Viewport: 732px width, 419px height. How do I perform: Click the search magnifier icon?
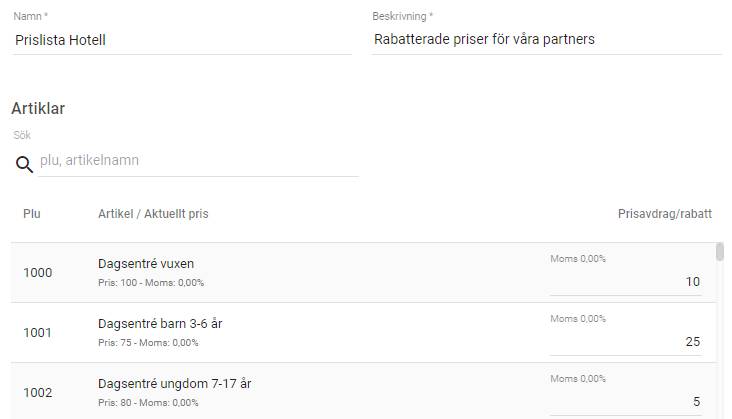pos(24,164)
